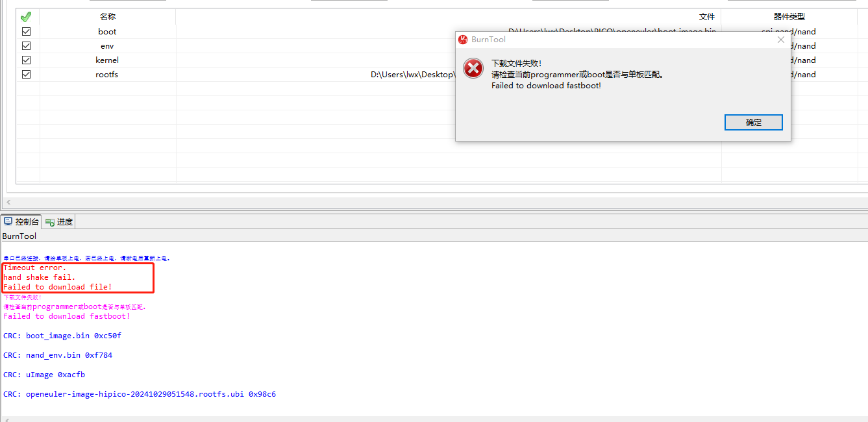Toggle the rootfs partition checkbox

tap(26, 74)
